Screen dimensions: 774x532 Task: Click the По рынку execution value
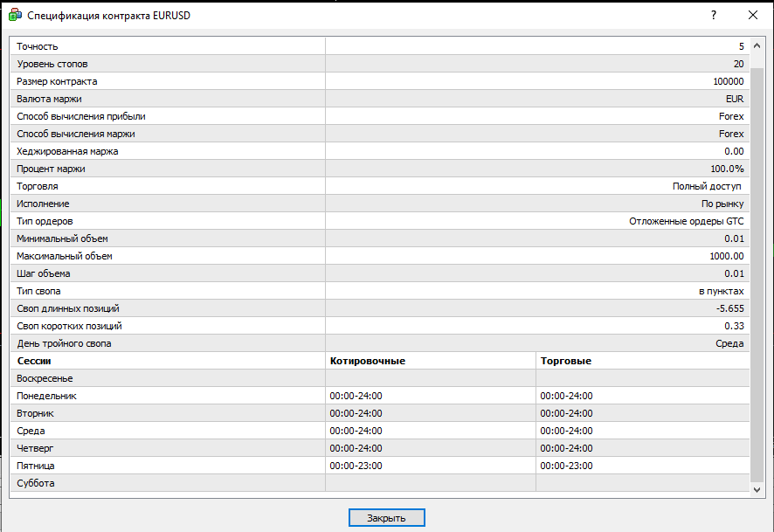tap(722, 204)
